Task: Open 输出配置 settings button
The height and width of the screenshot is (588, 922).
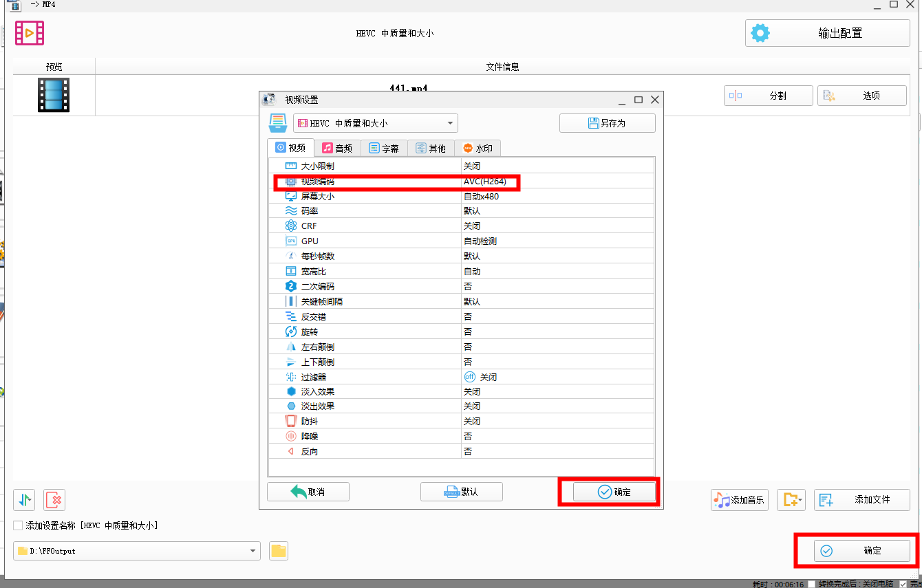Action: tap(828, 33)
